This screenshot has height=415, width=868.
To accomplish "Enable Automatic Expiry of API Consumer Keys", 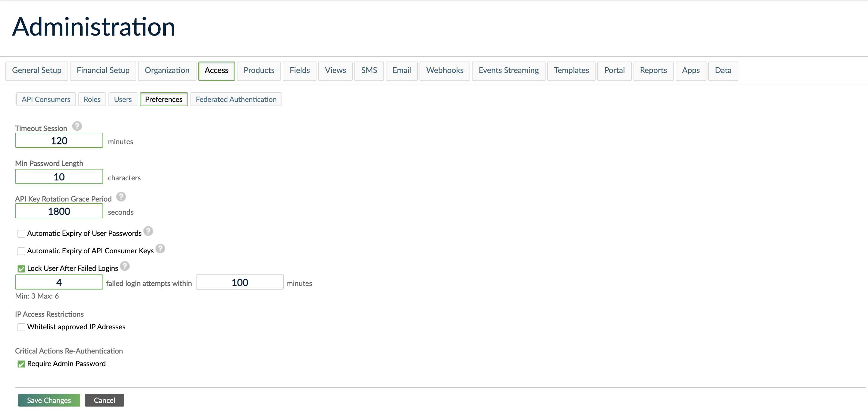I will click(21, 251).
